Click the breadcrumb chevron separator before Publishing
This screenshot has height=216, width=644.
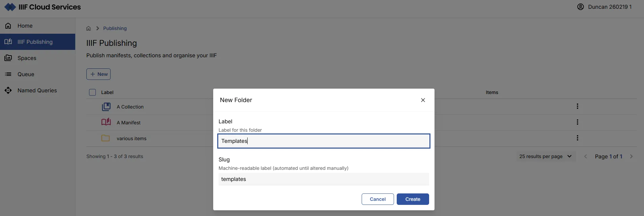click(x=97, y=28)
